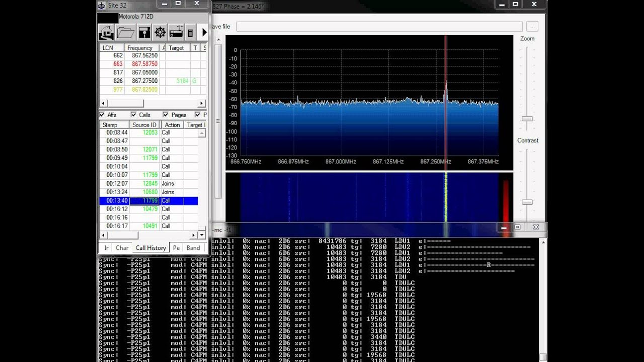The image size is (644, 362).
Task: Click the Source ID column header
Action: point(144,125)
